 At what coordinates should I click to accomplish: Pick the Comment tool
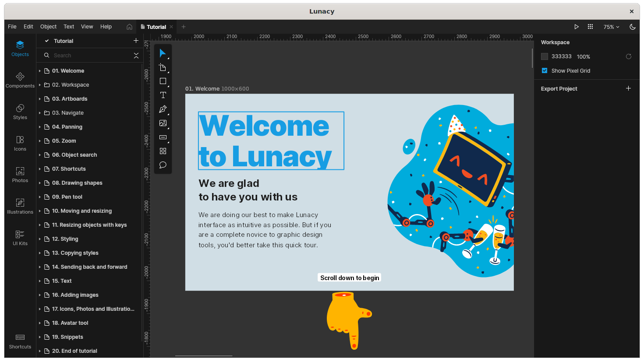coord(163,165)
